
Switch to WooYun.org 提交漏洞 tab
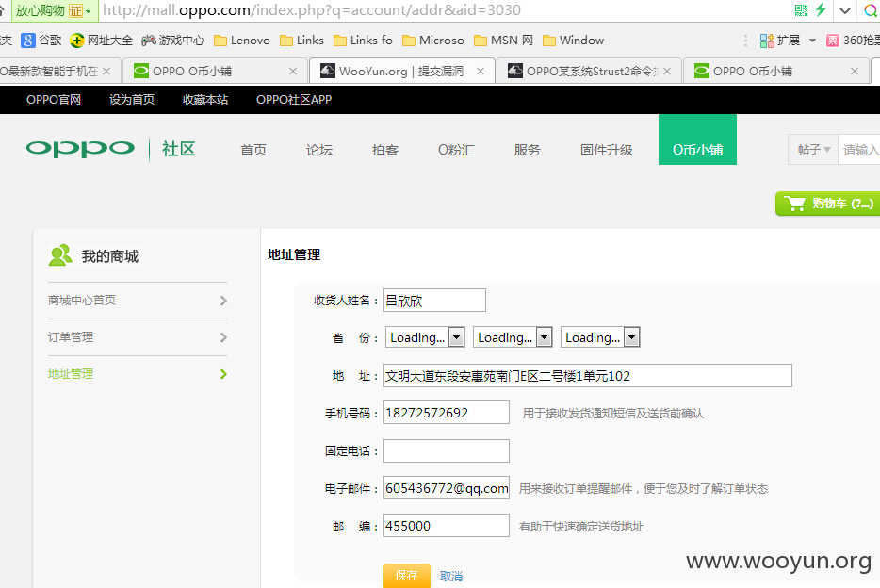[401, 72]
